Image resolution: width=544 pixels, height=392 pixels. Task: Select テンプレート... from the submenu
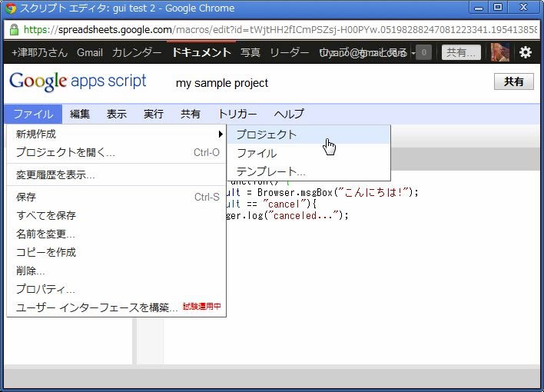click(271, 171)
